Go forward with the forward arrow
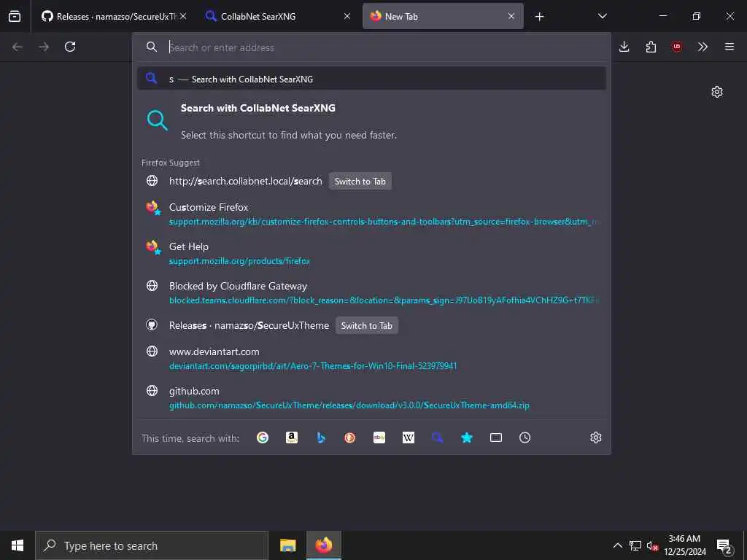This screenshot has height=560, width=747. point(44,47)
